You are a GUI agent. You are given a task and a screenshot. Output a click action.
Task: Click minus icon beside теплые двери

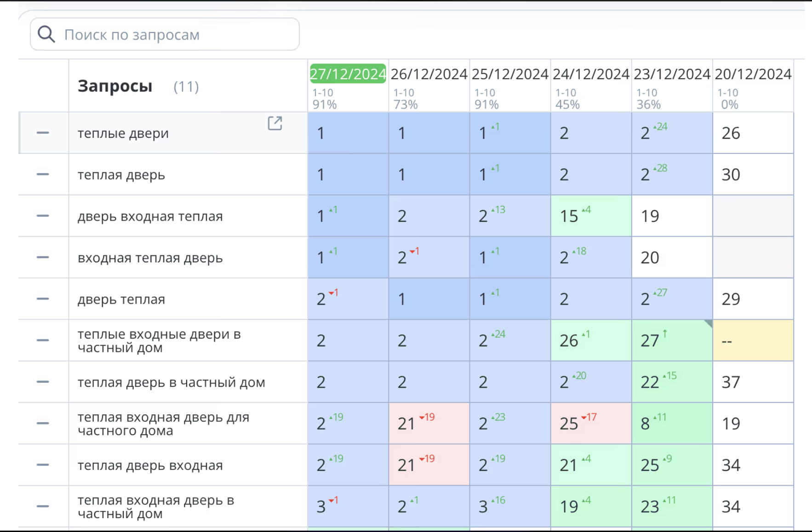point(43,133)
